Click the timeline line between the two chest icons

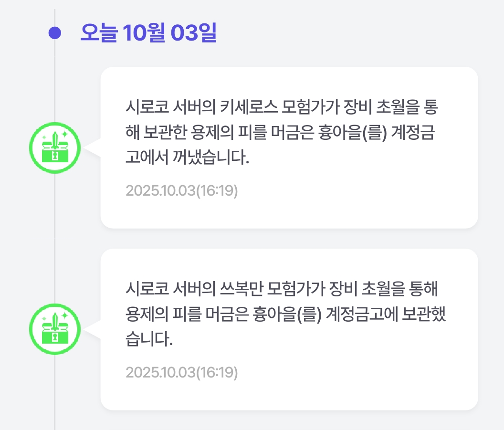tap(55, 239)
